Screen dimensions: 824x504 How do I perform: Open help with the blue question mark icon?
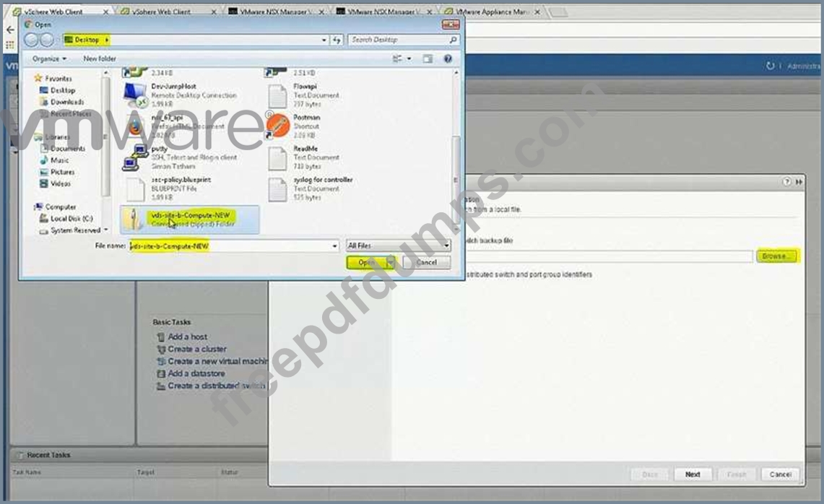[x=448, y=59]
